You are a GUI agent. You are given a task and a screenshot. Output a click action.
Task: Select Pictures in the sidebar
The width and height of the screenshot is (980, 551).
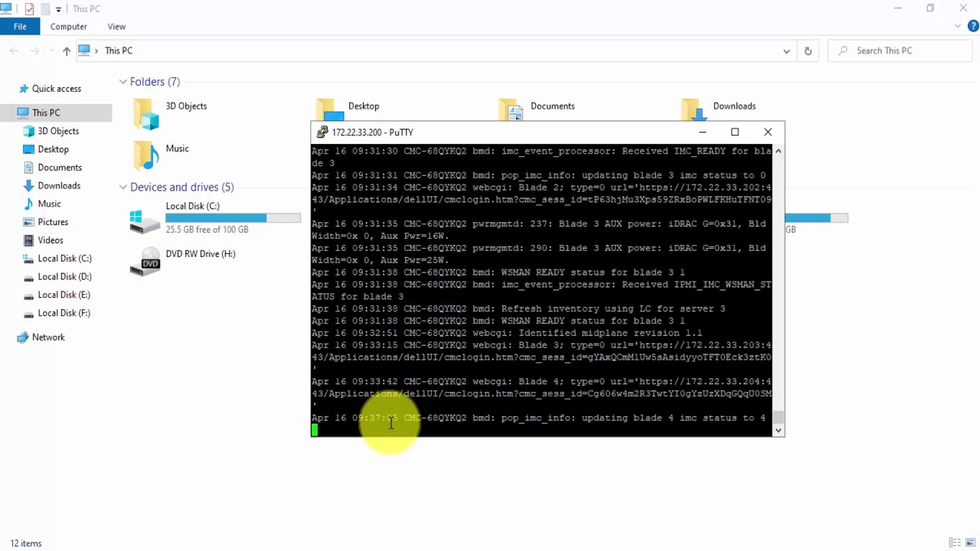[x=53, y=222]
